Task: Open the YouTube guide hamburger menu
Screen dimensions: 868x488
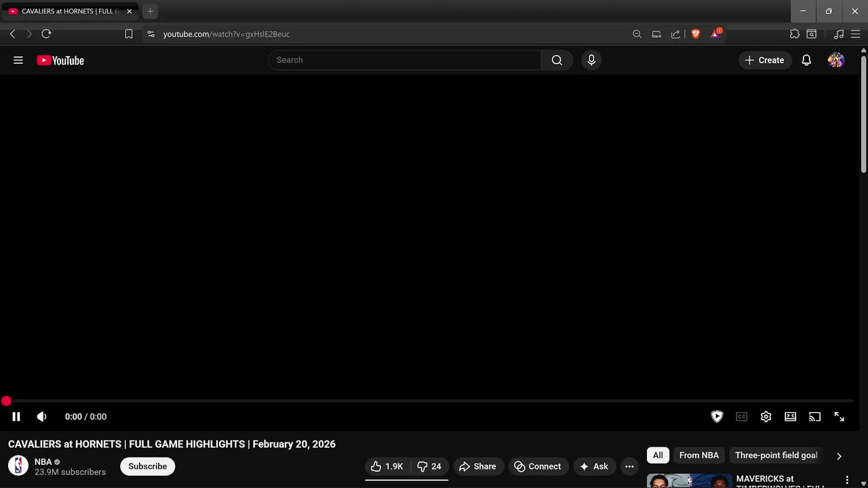Action: pyautogui.click(x=18, y=60)
